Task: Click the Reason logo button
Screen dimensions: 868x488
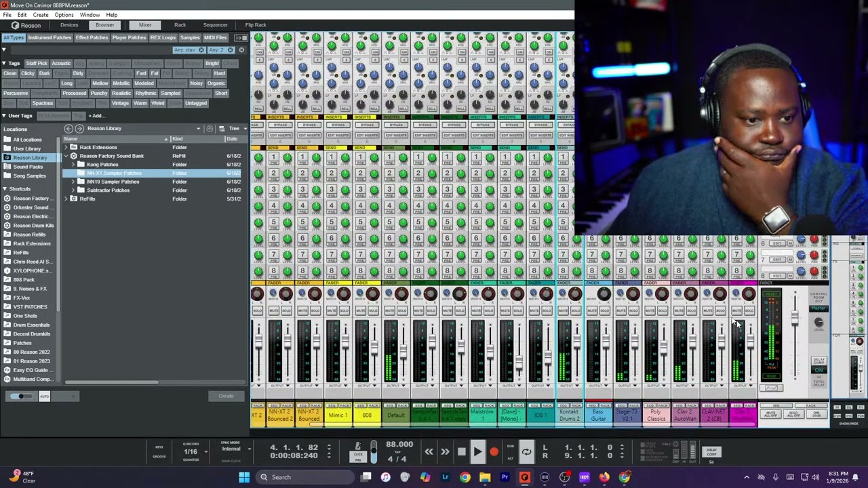Action: pos(26,25)
